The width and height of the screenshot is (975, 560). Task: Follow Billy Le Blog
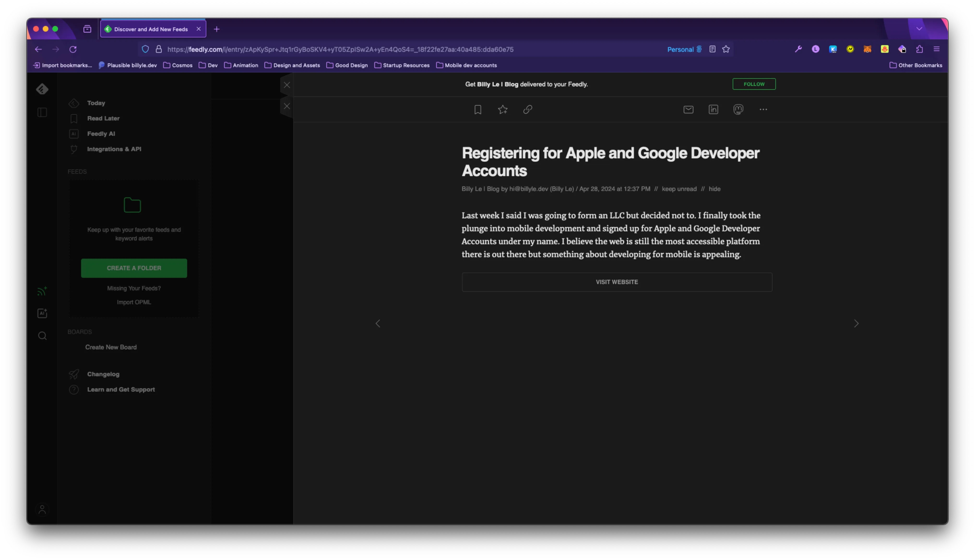pos(754,84)
